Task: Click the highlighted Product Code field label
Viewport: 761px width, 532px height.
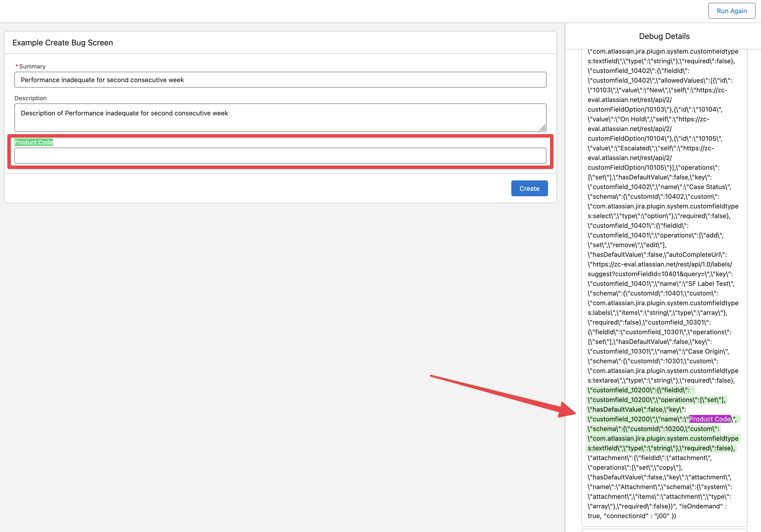Action: coord(34,142)
